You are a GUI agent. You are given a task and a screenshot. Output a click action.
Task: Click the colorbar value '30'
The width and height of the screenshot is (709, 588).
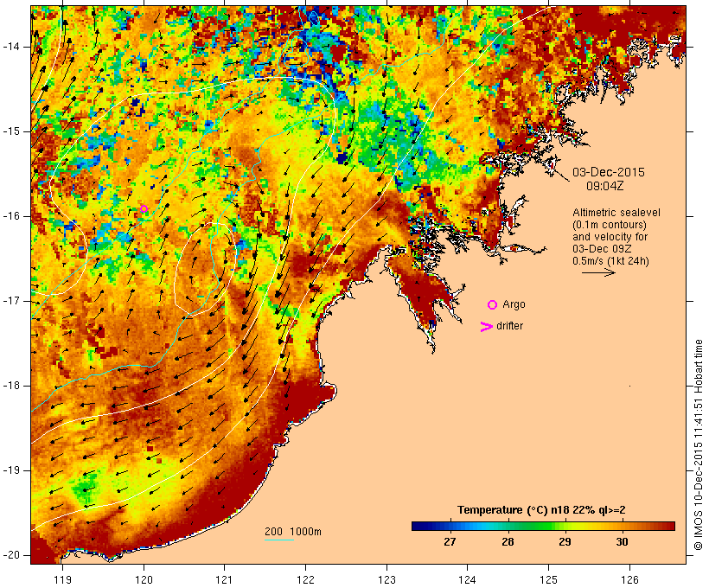click(623, 542)
